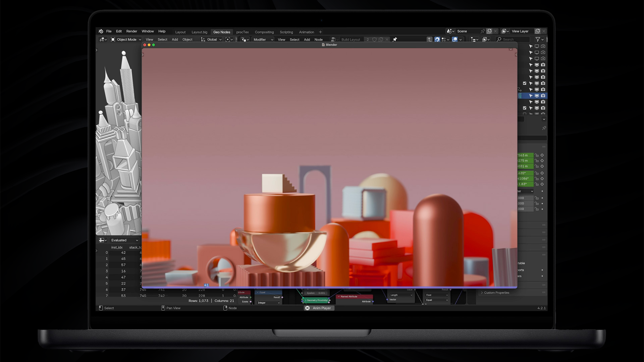
Task: Click the Anim Player status button
Action: pos(319,308)
